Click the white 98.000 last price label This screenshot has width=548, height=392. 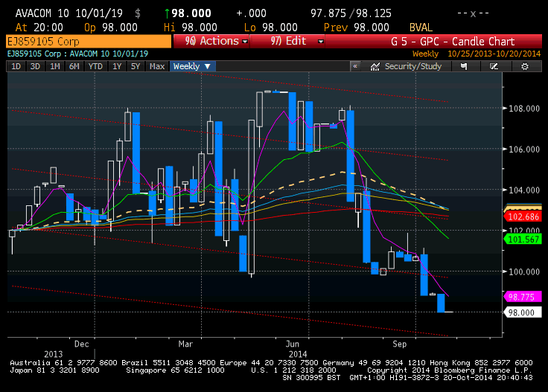(x=523, y=312)
